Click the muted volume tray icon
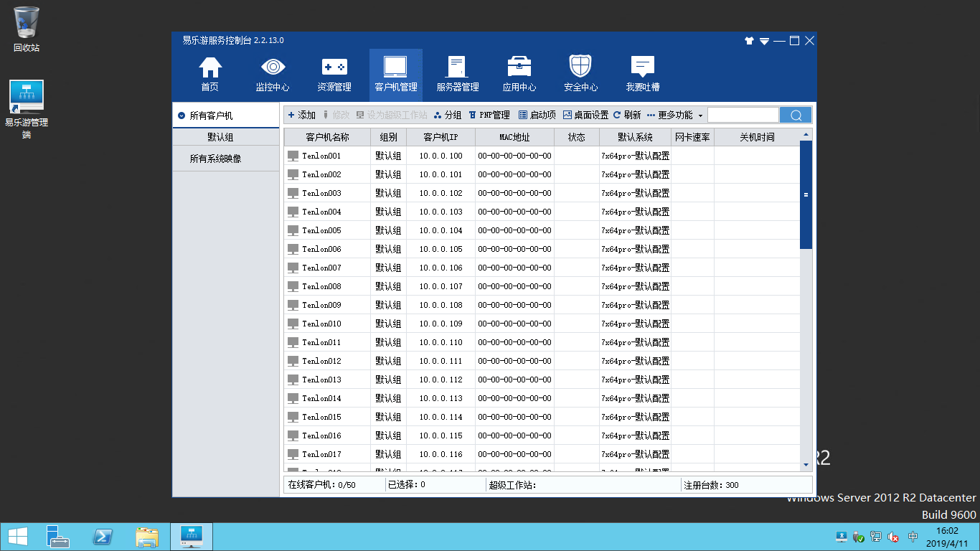The width and height of the screenshot is (980, 551). [x=894, y=537]
